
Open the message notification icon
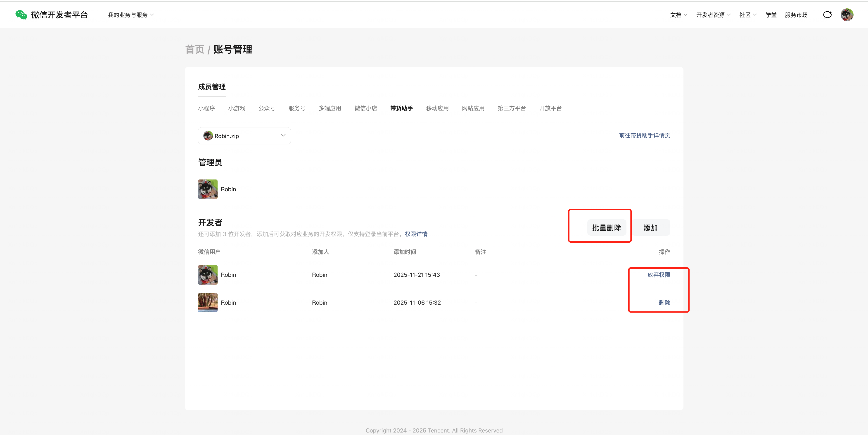pyautogui.click(x=827, y=15)
